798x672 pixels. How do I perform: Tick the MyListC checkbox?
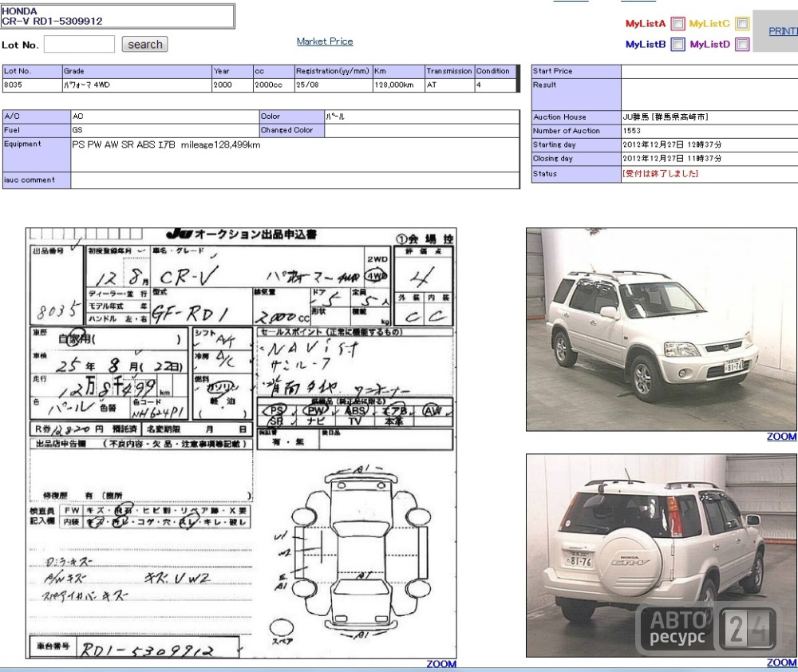(x=742, y=23)
